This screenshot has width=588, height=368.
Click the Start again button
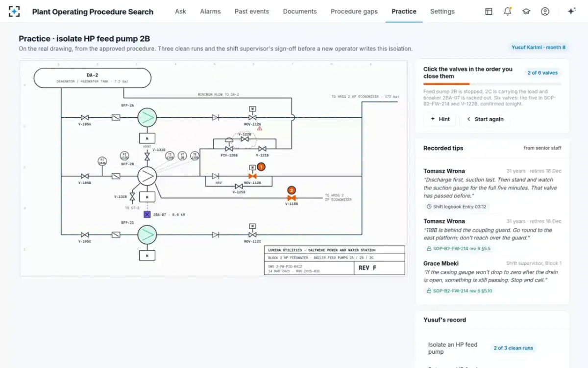(485, 119)
